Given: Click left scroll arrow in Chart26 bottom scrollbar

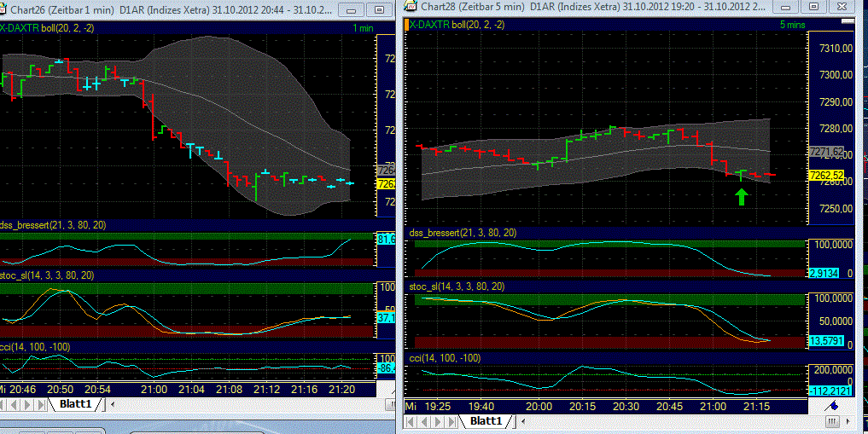Looking at the screenshot, I should (113, 405).
